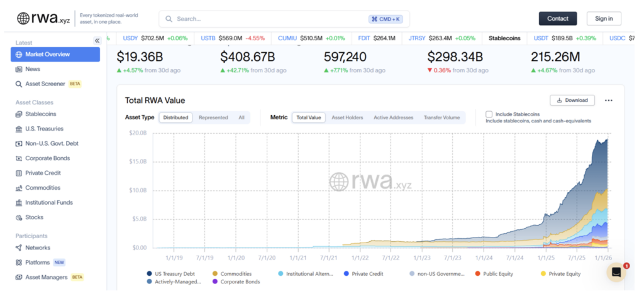Image resolution: width=644 pixels, height=294 pixels.
Task: Toggle US Treasury Debt legend entry
Action: click(169, 274)
